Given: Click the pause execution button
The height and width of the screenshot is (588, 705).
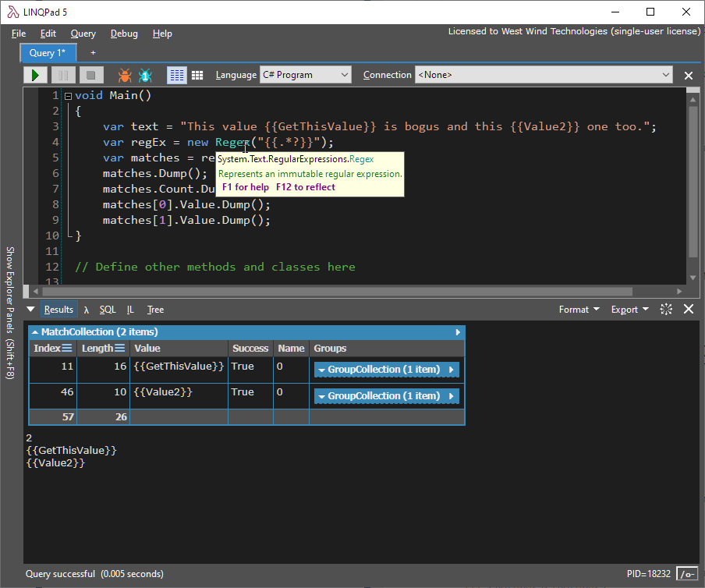Looking at the screenshot, I should [63, 75].
